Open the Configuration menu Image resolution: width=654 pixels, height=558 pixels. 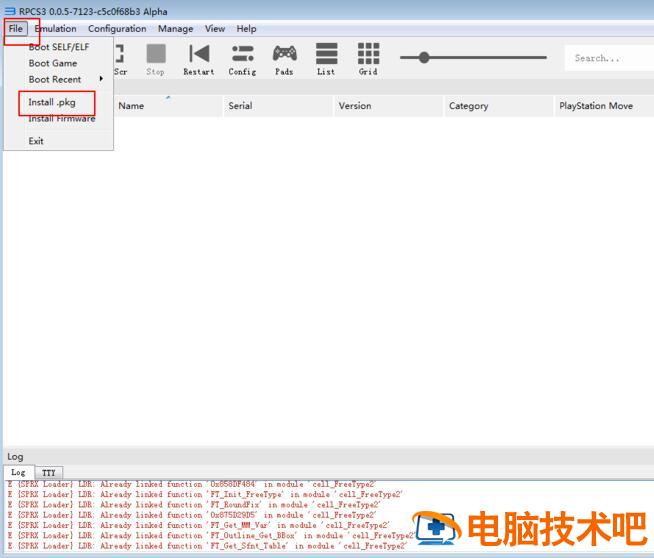117,29
